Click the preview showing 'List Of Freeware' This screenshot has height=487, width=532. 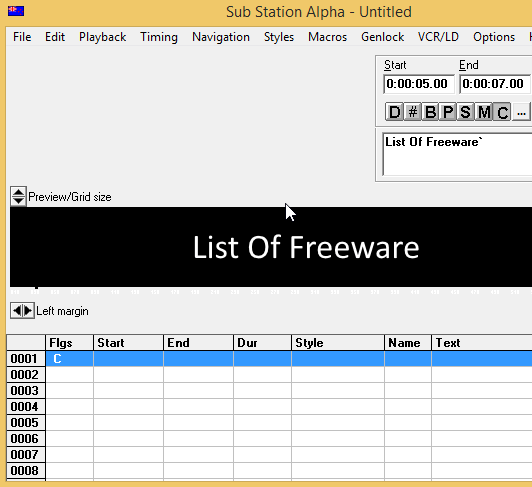(x=271, y=247)
